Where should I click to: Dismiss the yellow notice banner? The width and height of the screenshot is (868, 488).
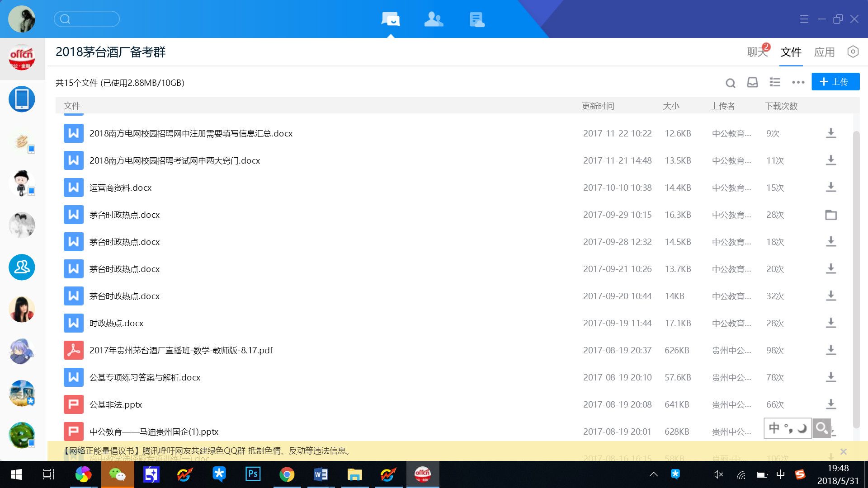[x=843, y=451]
